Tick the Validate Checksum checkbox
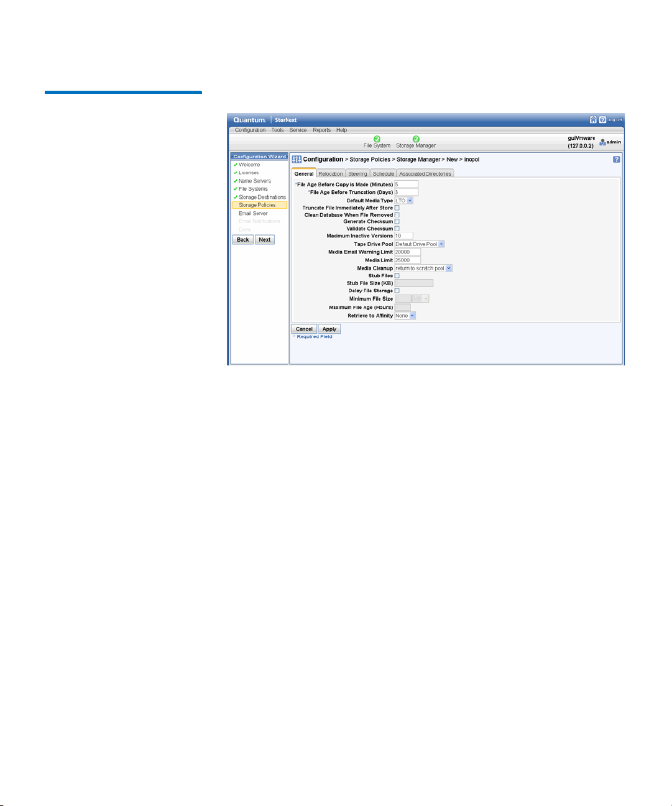Image resolution: width=672 pixels, height=806 pixels. (x=397, y=229)
